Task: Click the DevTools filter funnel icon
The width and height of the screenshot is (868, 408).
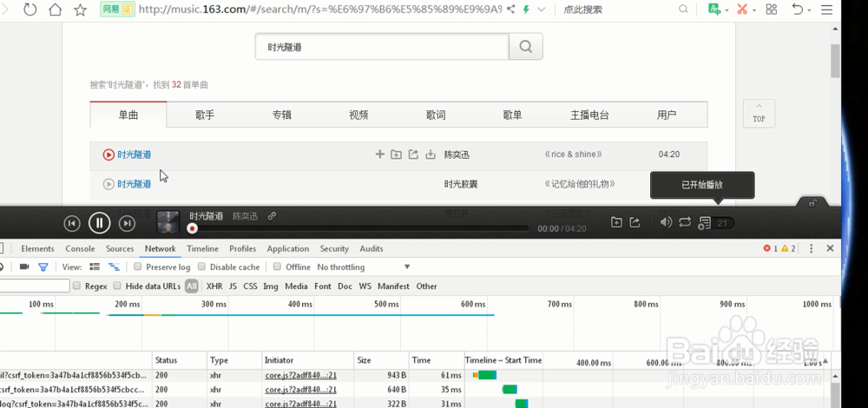Action: 43,267
